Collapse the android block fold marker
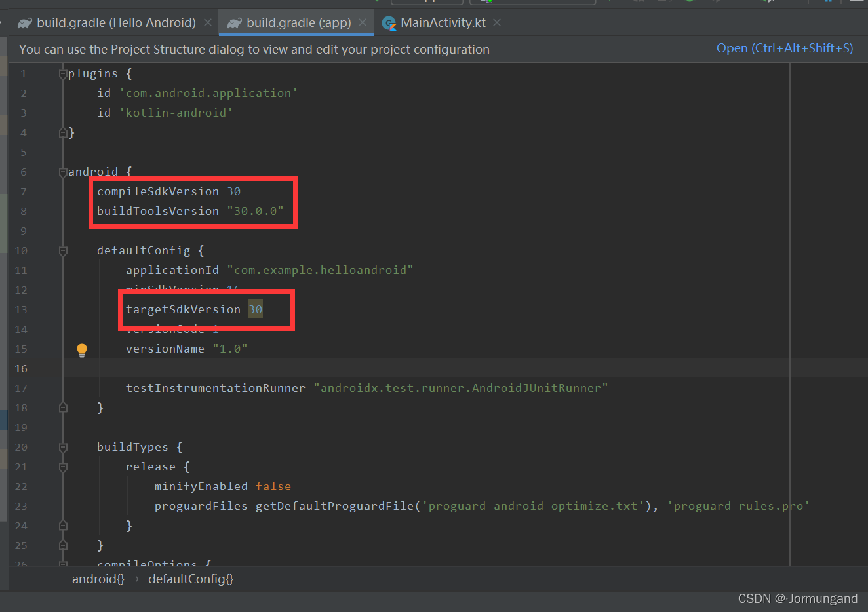The image size is (868, 612). click(x=63, y=172)
